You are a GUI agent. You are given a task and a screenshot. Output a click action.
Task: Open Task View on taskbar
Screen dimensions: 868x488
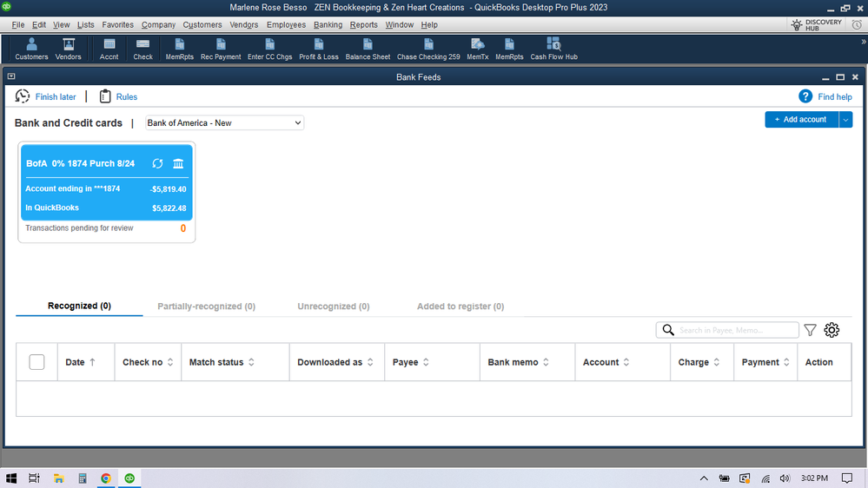34,478
